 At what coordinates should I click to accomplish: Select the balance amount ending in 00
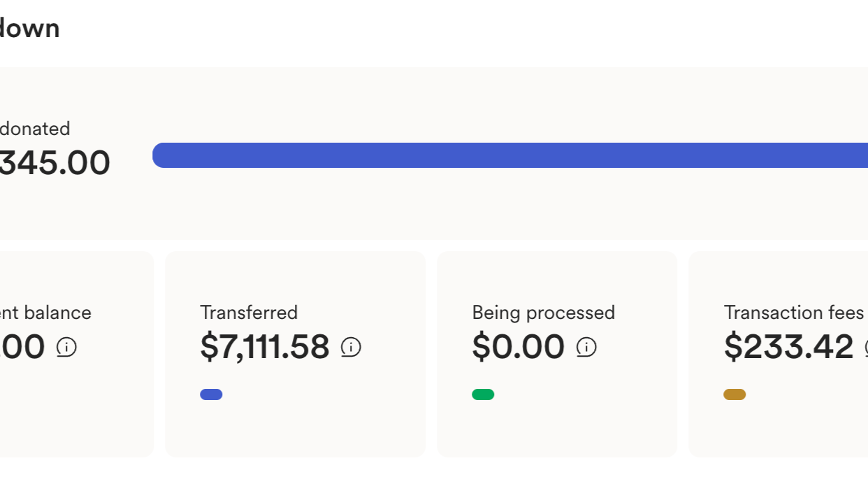[x=22, y=347]
